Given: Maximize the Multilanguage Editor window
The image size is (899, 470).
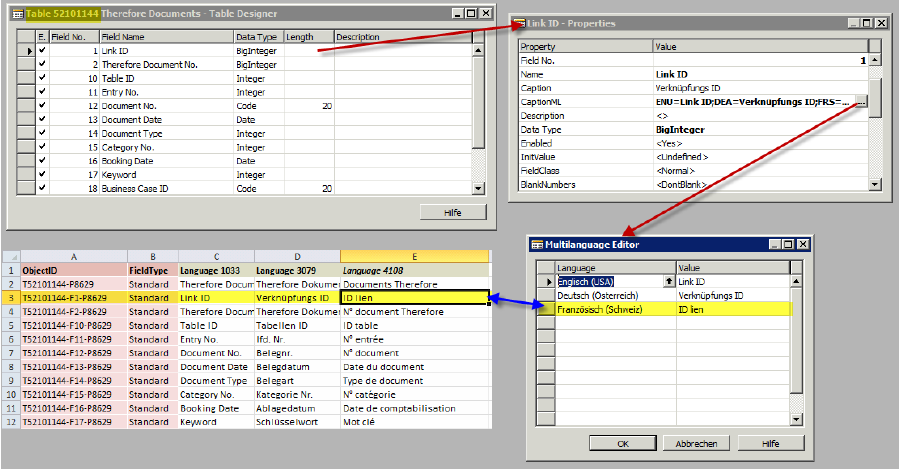Looking at the screenshot, I should click(787, 244).
